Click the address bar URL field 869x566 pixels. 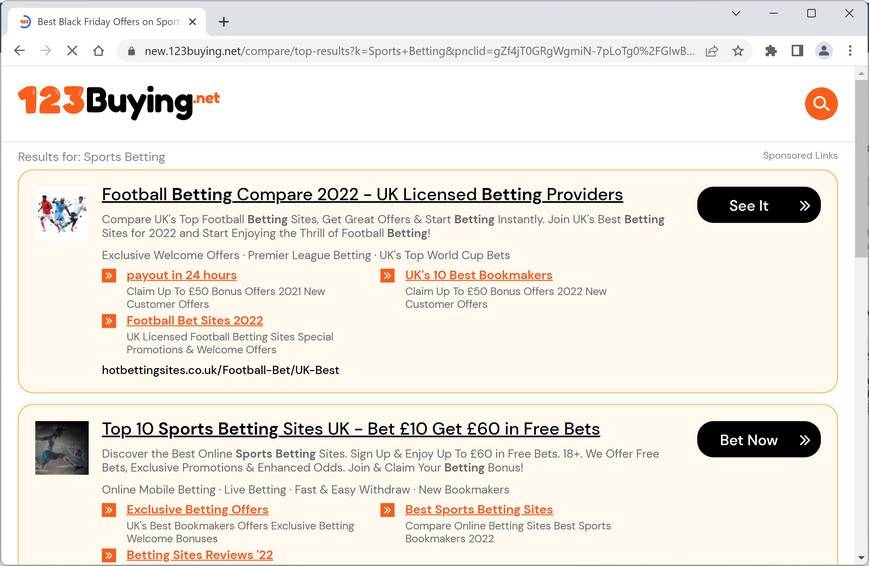[418, 51]
